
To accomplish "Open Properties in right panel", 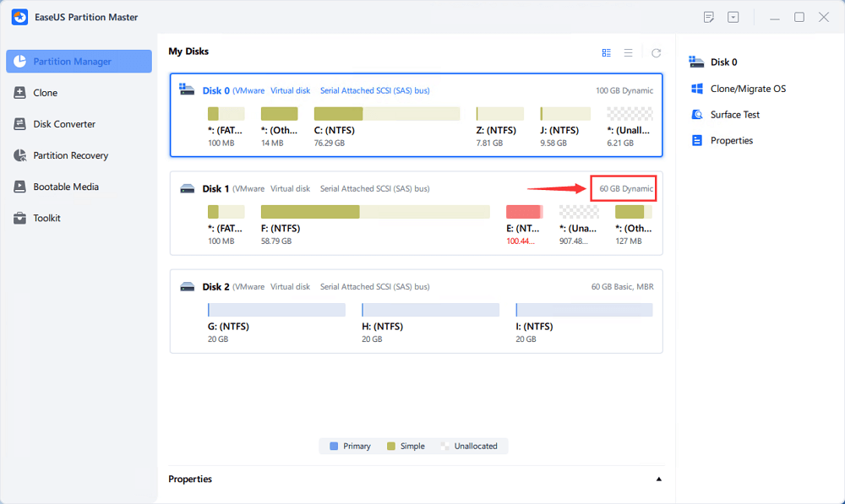I will (x=731, y=141).
